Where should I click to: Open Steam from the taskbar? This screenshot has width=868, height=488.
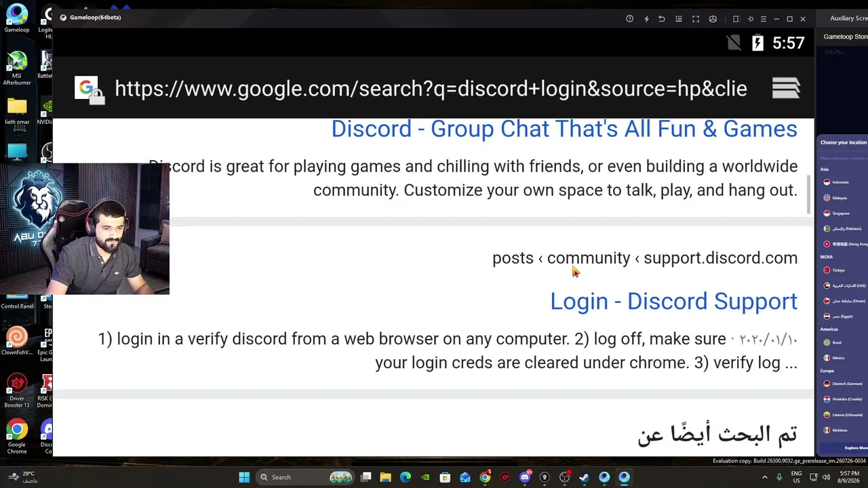click(x=584, y=477)
